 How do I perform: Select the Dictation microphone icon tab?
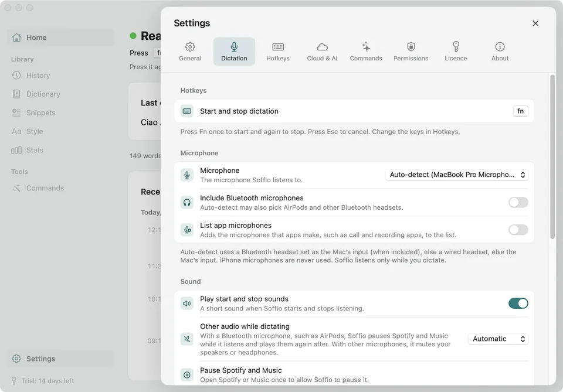(x=234, y=47)
